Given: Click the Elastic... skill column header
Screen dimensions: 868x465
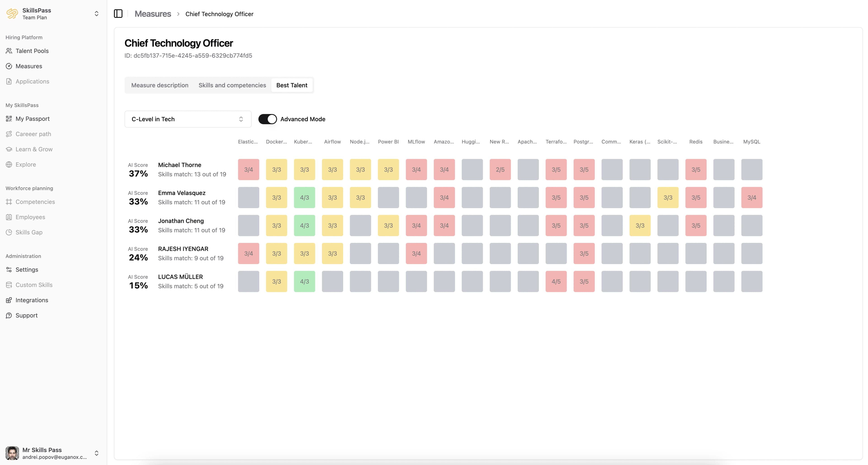Looking at the screenshot, I should click(x=248, y=142).
